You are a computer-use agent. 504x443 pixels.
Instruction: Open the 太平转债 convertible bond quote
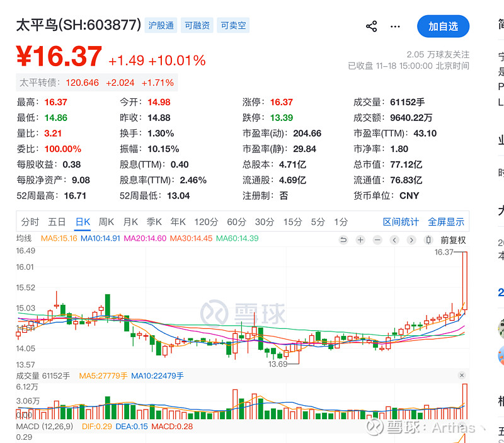click(x=97, y=83)
